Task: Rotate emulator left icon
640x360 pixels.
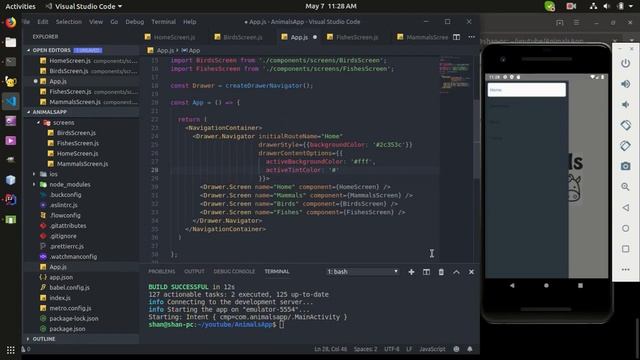Action: click(x=625, y=125)
